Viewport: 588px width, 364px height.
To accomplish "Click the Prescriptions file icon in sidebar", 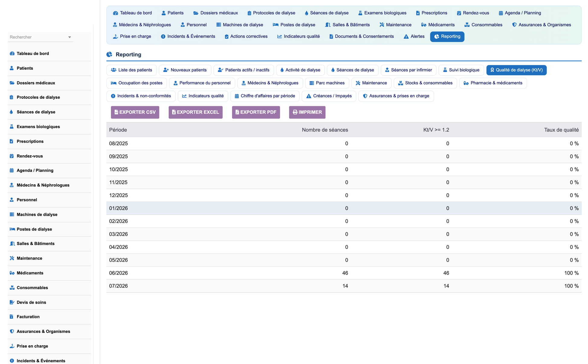I will click(11, 141).
